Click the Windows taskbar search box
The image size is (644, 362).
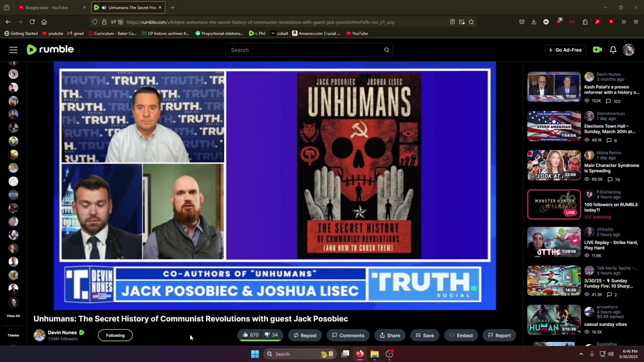tap(300, 354)
